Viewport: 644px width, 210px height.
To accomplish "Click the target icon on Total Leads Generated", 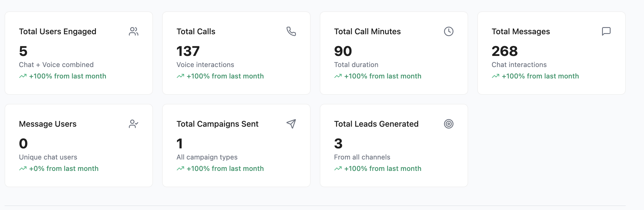I will pyautogui.click(x=449, y=124).
